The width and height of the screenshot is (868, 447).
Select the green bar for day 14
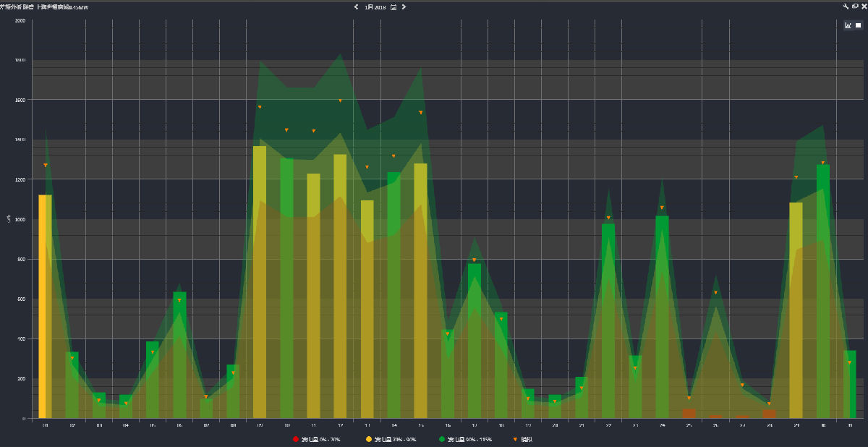pos(393,295)
